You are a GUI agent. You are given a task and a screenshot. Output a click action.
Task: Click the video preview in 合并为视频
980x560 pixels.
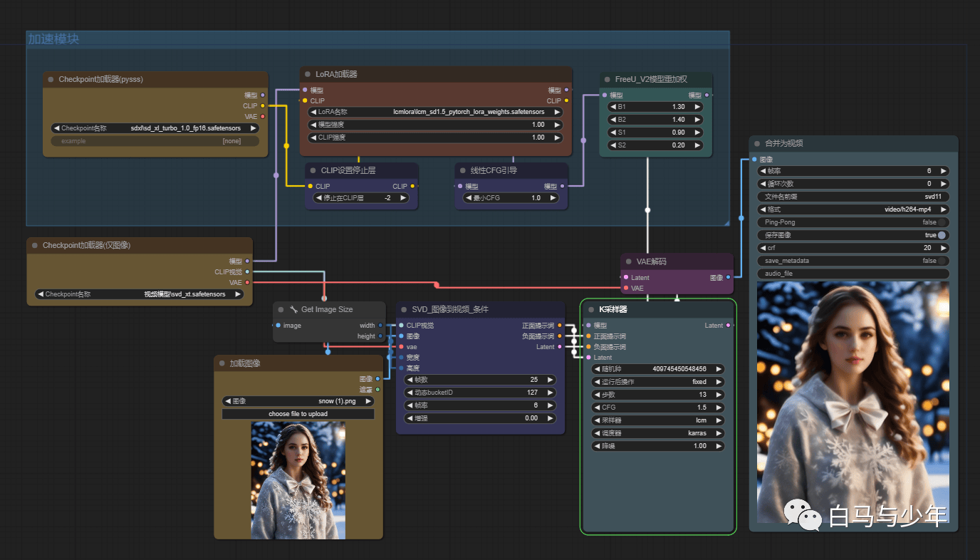pos(853,402)
